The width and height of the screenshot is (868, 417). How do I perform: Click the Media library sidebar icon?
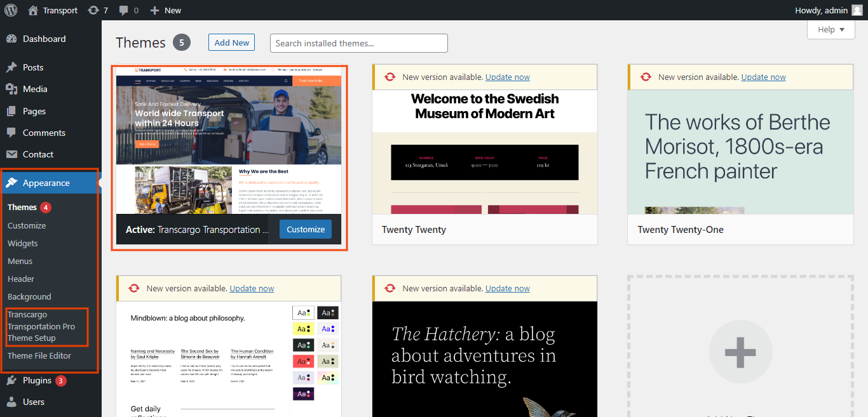[x=11, y=89]
